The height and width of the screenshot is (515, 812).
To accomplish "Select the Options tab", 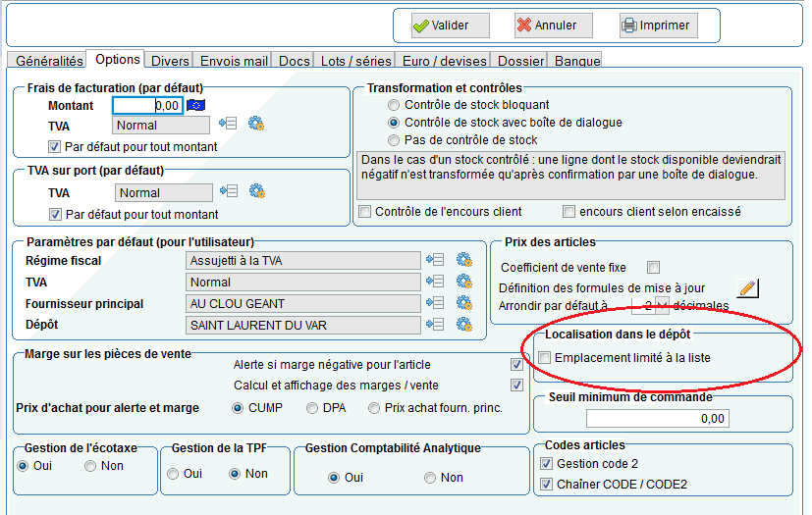I will pyautogui.click(x=118, y=60).
